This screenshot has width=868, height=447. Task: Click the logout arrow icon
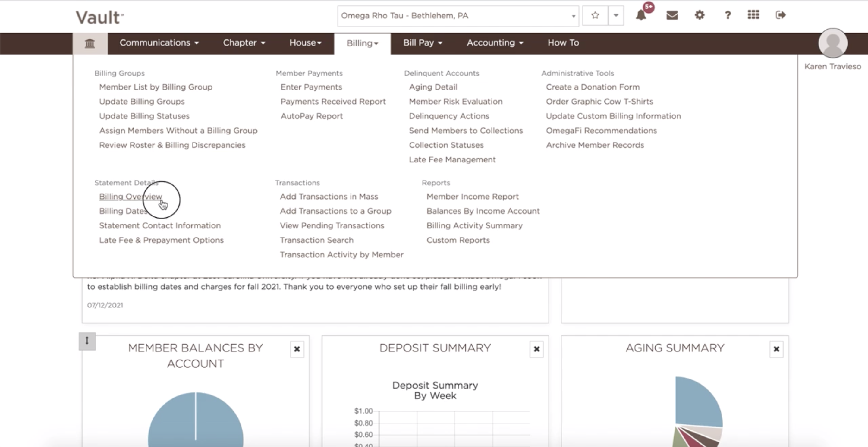[x=780, y=15]
